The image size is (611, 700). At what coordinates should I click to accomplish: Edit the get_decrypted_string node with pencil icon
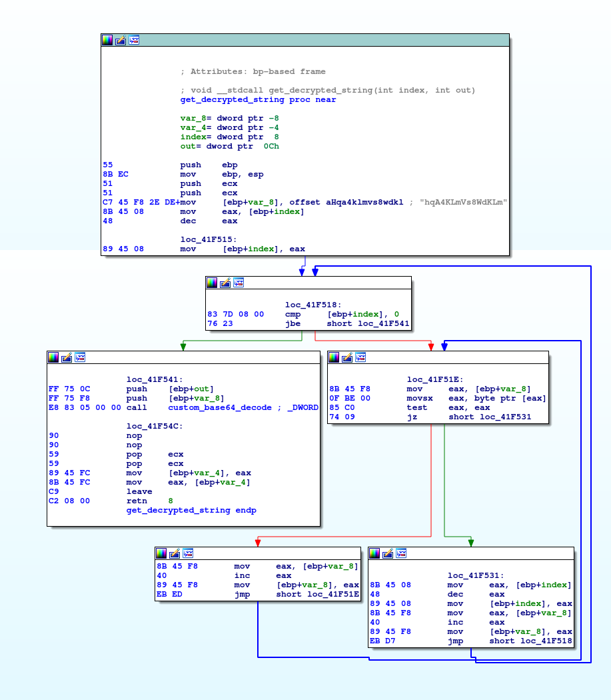(x=121, y=40)
